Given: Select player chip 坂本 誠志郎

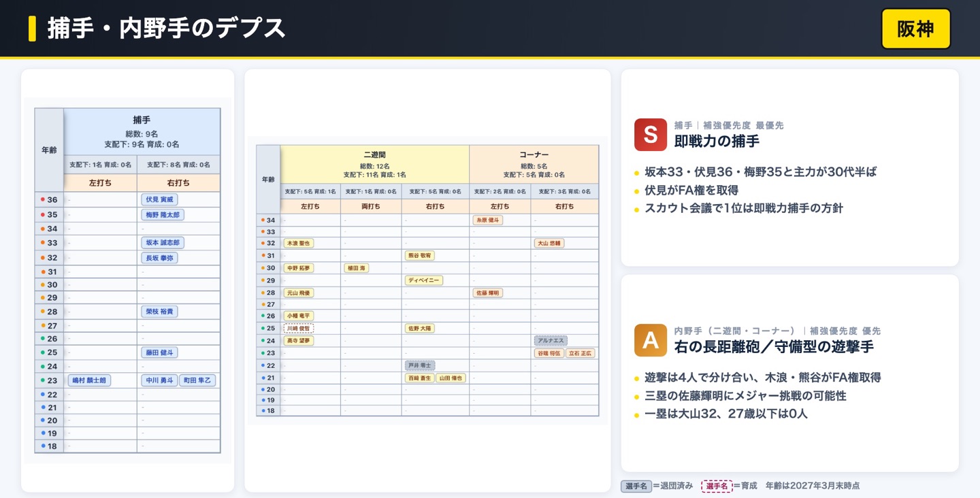Looking at the screenshot, I should [163, 243].
